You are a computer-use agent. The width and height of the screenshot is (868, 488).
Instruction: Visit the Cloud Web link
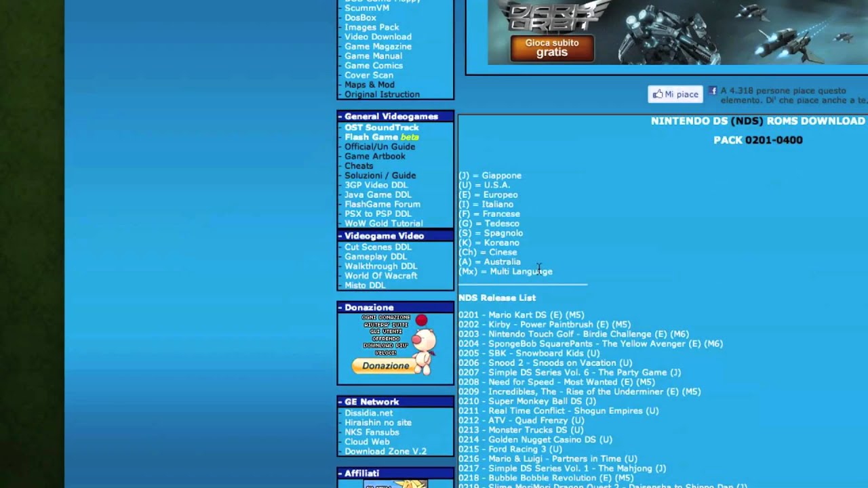point(367,442)
